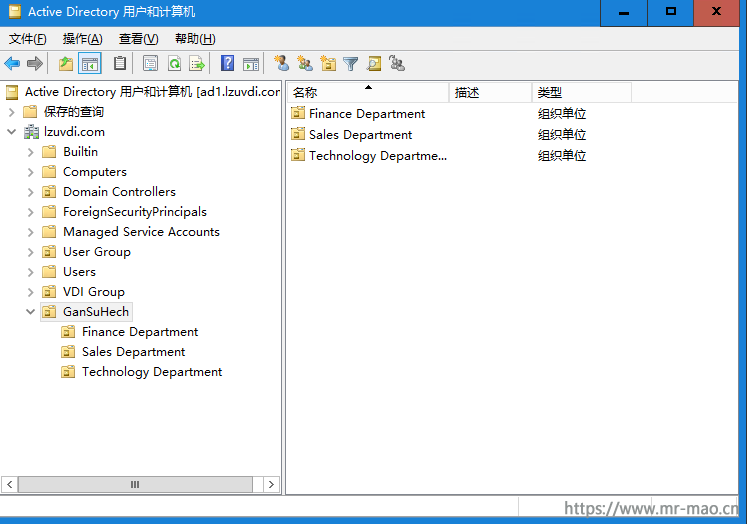The image size is (747, 524).
Task: Expand the Users container
Action: click(31, 272)
